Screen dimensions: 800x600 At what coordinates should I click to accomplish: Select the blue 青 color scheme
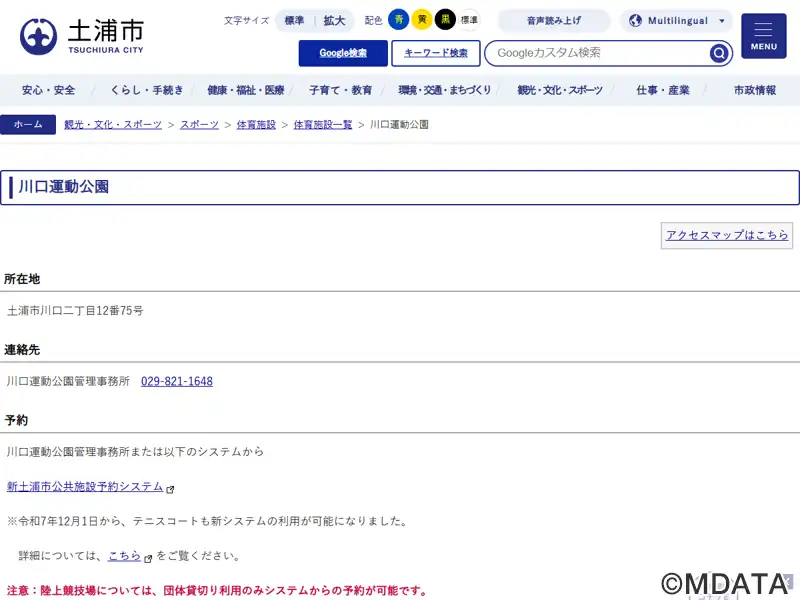tap(398, 20)
